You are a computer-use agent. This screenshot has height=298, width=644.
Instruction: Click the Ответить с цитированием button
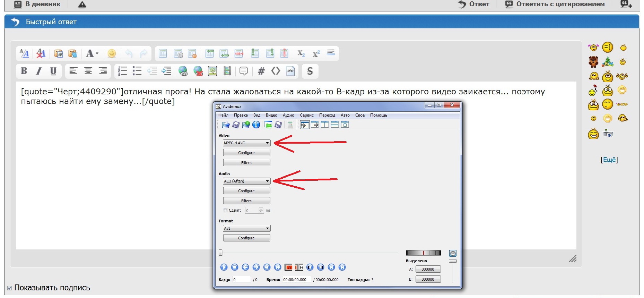coord(555,4)
